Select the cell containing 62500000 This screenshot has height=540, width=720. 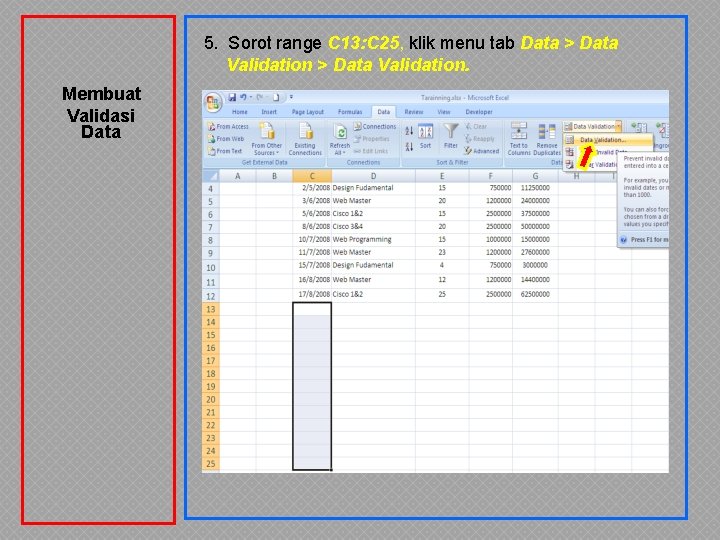pos(535,294)
